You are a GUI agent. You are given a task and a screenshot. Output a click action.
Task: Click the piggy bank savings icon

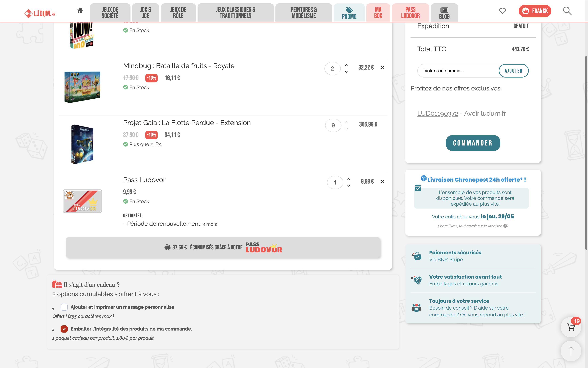click(x=167, y=248)
